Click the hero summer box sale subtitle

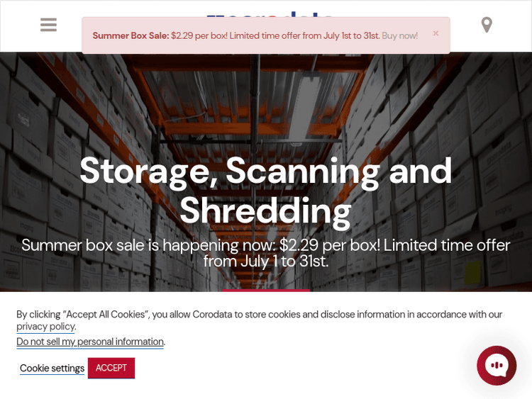tap(265, 253)
